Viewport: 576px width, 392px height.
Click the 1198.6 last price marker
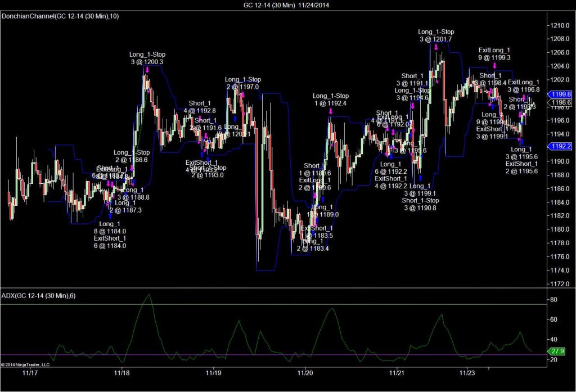coord(560,102)
